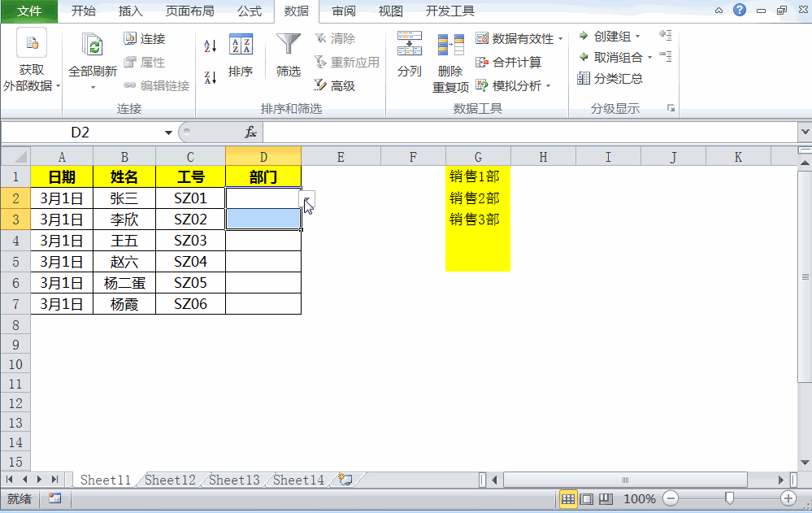Switch to the Review (审阅) tab
The width and height of the screenshot is (812, 513).
[x=344, y=11]
